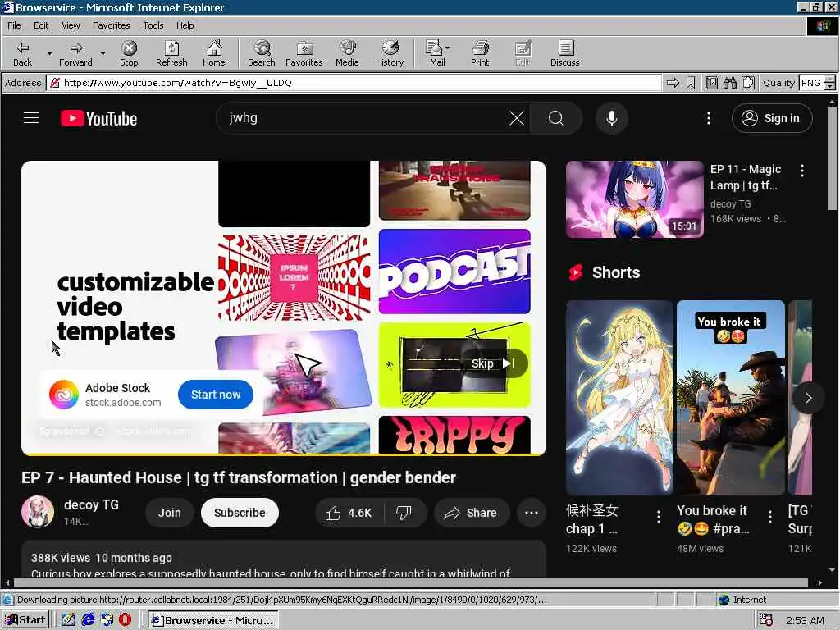Launch Opera from quick launch

[x=125, y=620]
